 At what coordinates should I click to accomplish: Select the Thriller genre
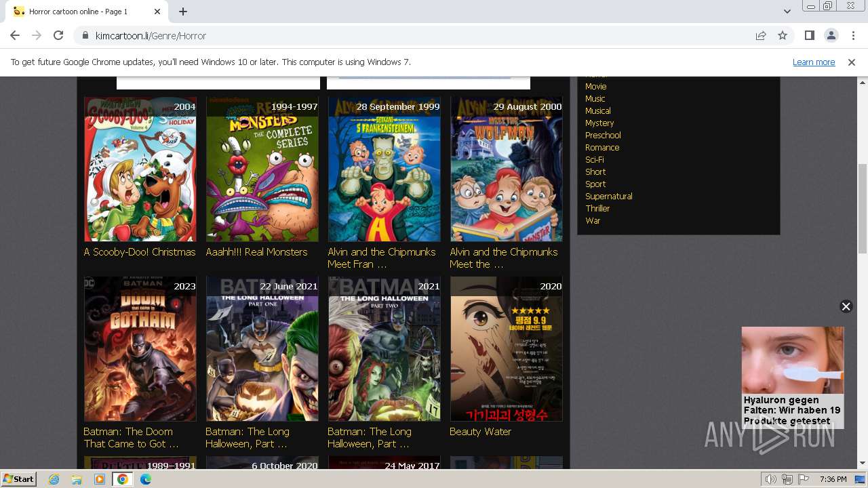(597, 208)
